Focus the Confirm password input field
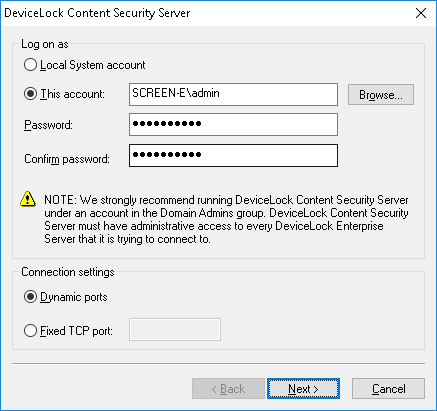 point(233,155)
